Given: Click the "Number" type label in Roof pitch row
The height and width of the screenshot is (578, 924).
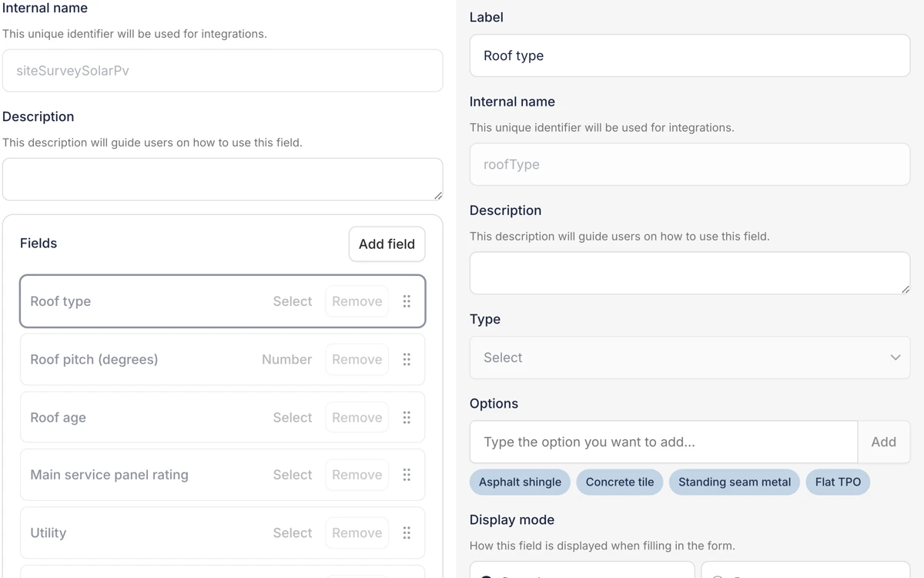Looking at the screenshot, I should coord(286,359).
